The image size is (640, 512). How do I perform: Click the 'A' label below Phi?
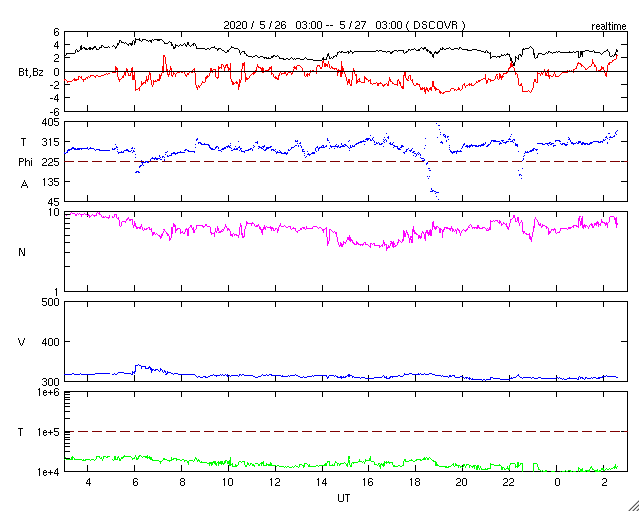[24, 185]
